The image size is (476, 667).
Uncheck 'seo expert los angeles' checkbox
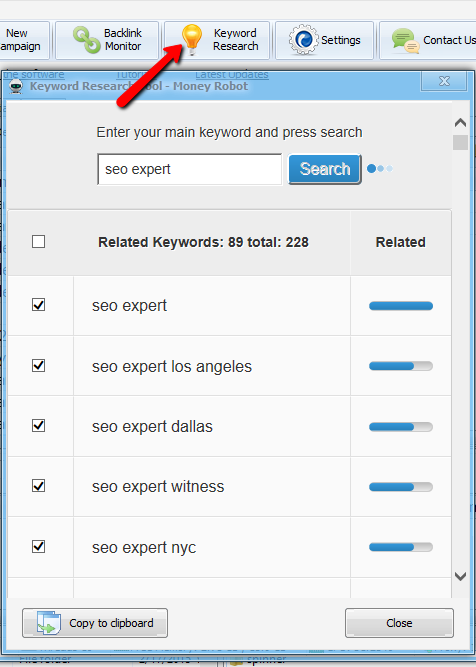(39, 365)
